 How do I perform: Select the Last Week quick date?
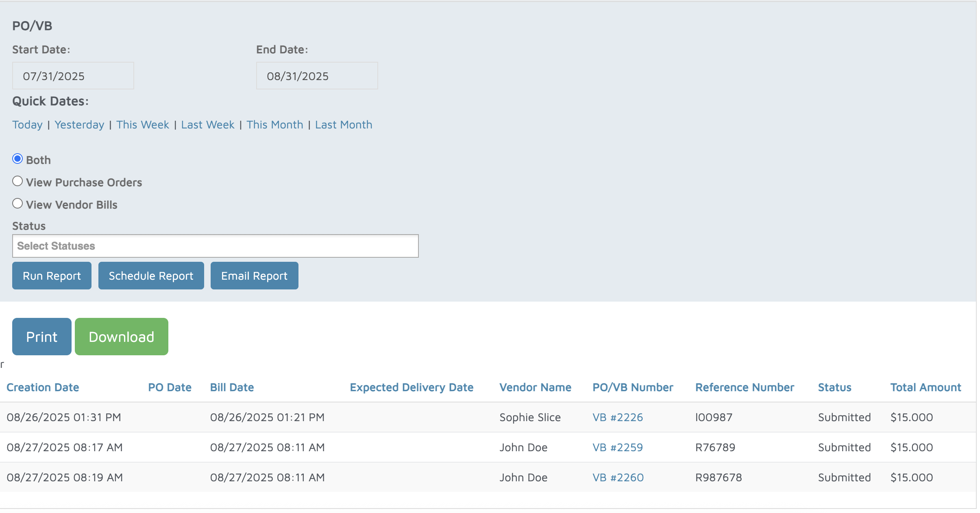207,125
